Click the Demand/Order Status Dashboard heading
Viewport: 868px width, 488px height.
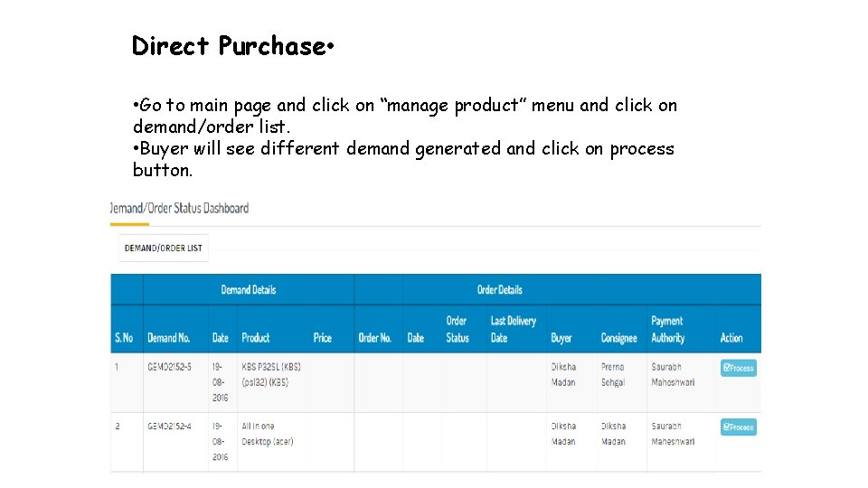(180, 208)
